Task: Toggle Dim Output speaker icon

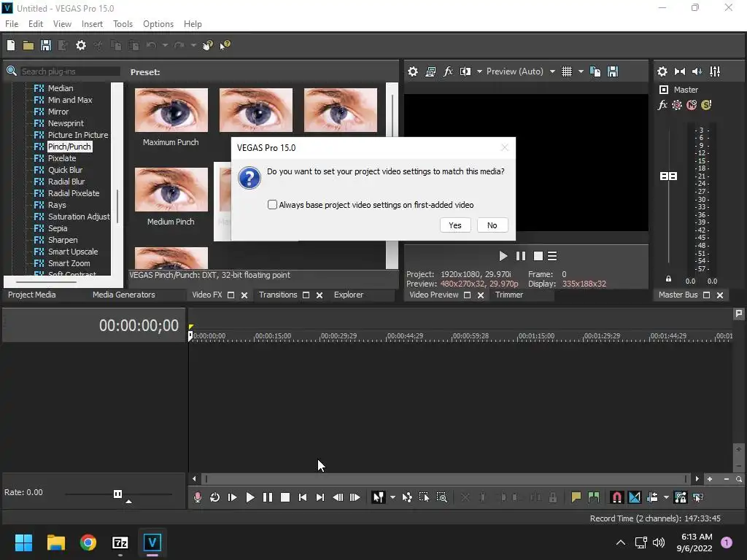Action: tap(697, 71)
